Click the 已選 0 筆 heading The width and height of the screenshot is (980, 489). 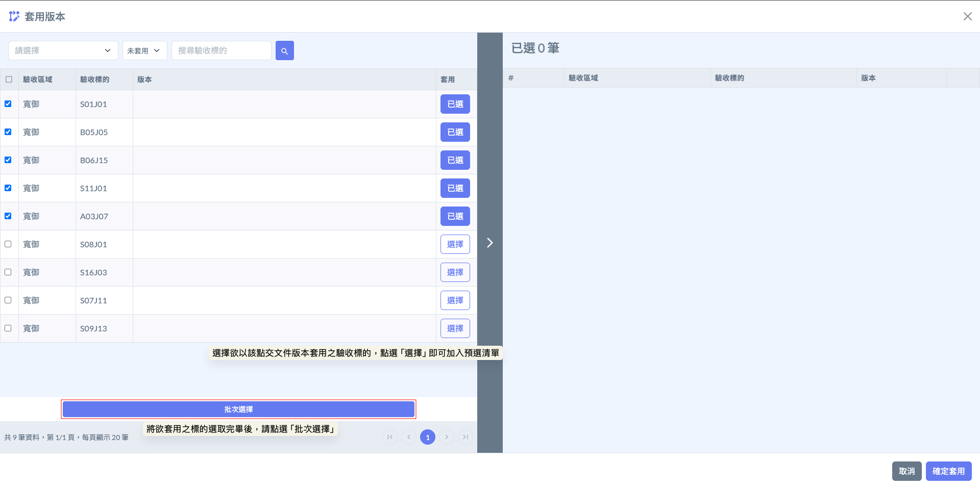(535, 48)
